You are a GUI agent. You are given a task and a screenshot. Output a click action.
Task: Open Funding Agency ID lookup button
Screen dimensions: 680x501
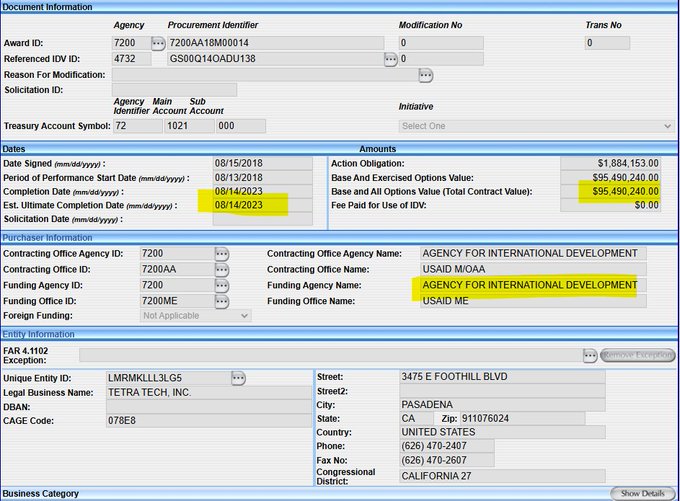click(222, 286)
